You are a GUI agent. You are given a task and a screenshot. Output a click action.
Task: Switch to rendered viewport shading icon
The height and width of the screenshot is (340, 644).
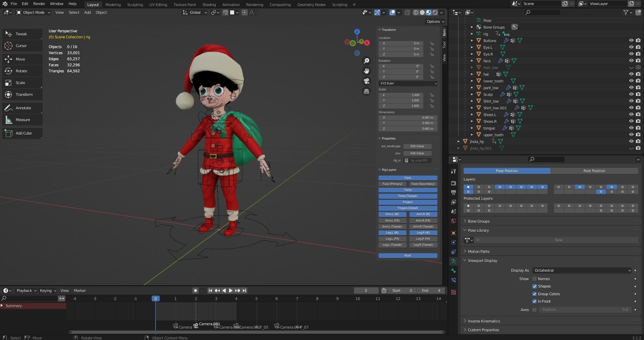point(435,12)
